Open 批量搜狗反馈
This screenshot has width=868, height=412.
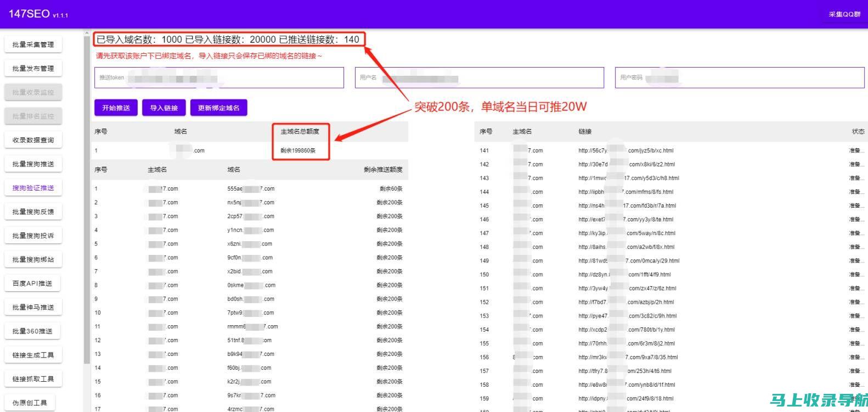pyautogui.click(x=33, y=212)
